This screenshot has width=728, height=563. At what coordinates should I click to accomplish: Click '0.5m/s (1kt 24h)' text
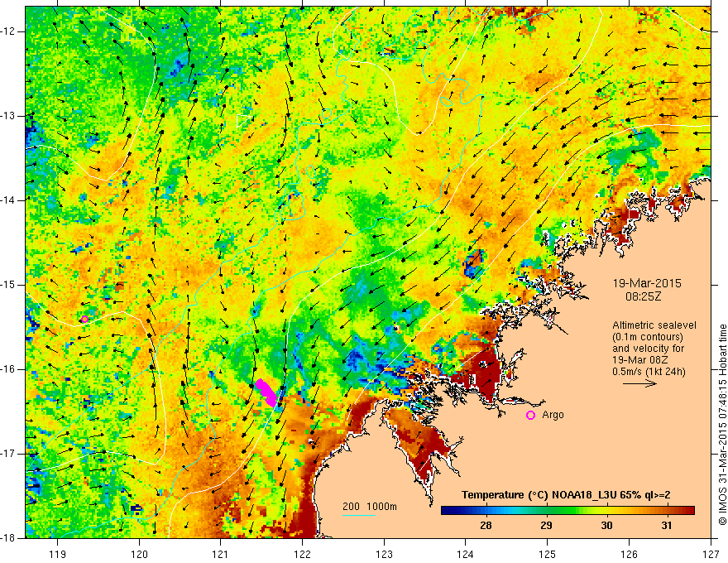point(649,372)
